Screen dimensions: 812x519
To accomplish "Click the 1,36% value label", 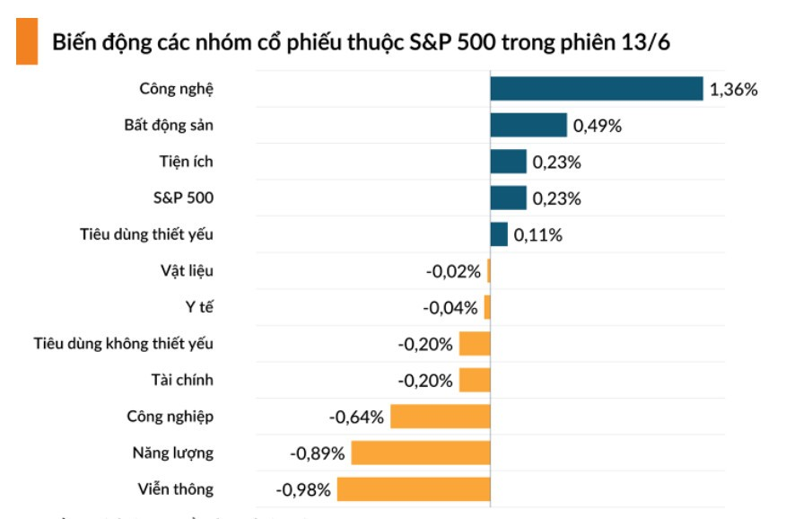I will [734, 90].
